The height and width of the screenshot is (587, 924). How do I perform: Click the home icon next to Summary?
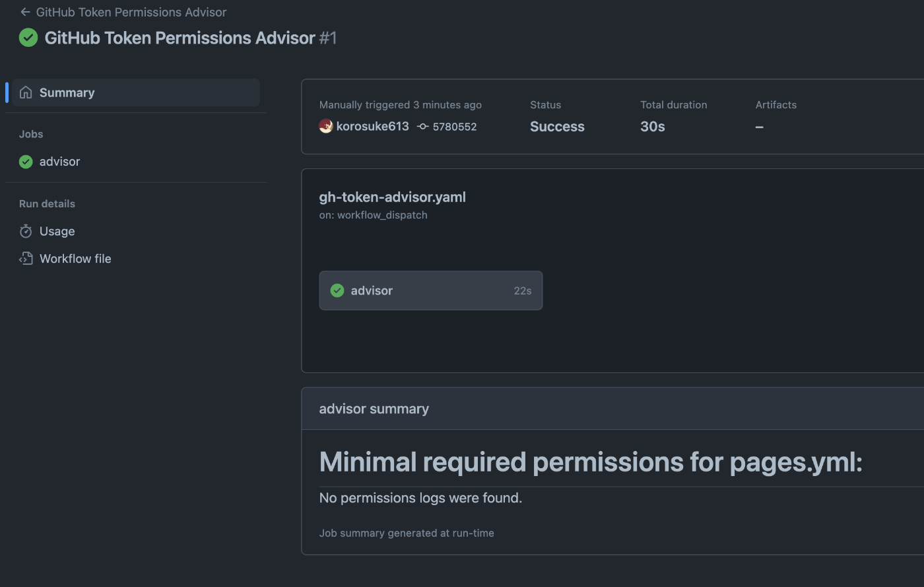tap(26, 92)
